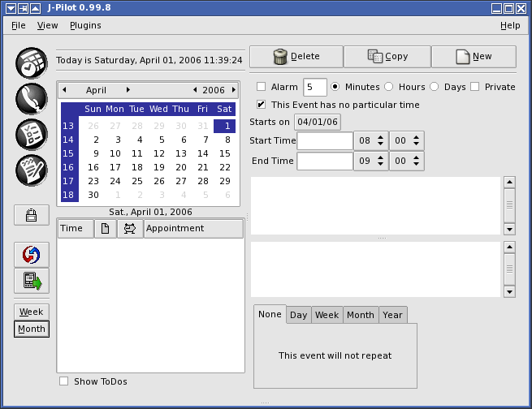Open the File menu
This screenshot has width=532, height=409.
(19, 25)
